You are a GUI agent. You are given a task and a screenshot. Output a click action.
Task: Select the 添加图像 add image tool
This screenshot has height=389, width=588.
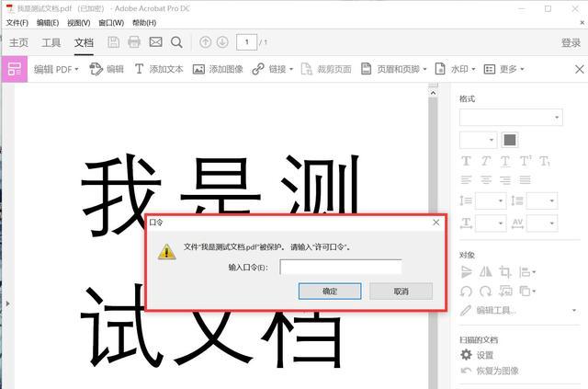pos(218,69)
